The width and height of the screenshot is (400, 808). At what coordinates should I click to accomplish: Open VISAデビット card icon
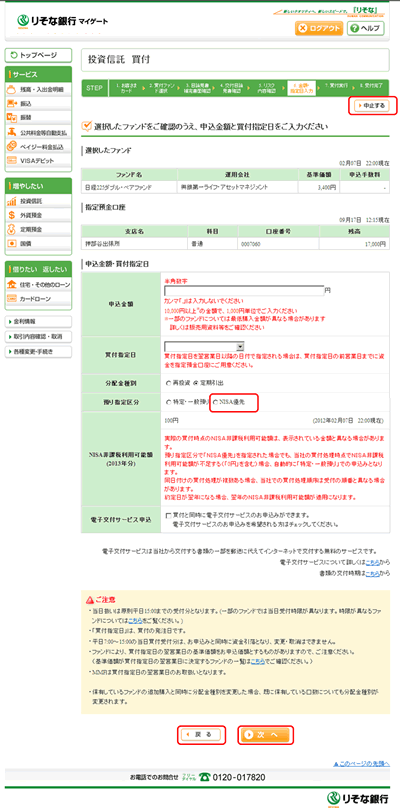coord(12,160)
